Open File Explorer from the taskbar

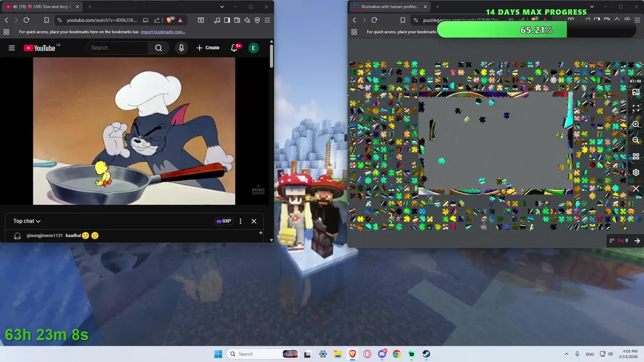pyautogui.click(x=338, y=354)
